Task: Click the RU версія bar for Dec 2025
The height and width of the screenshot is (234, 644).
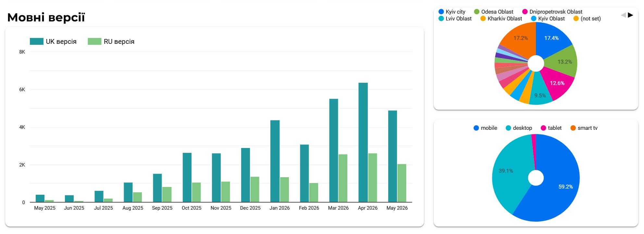Action: tap(255, 190)
